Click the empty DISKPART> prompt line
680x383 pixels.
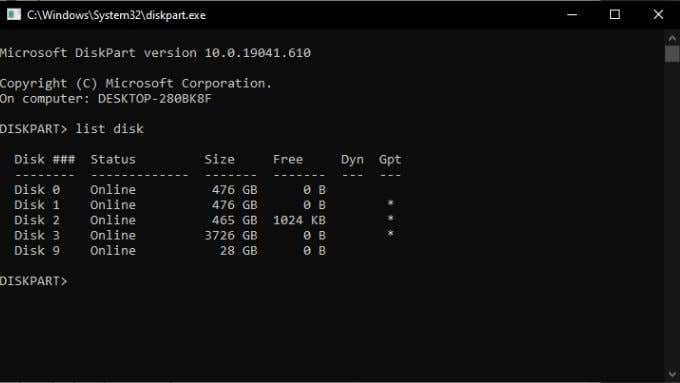coord(34,281)
